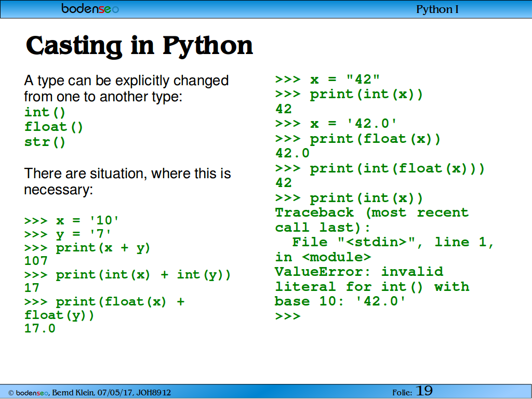
Task: Click 'literal for int() with' line
Action: [x=372, y=287]
